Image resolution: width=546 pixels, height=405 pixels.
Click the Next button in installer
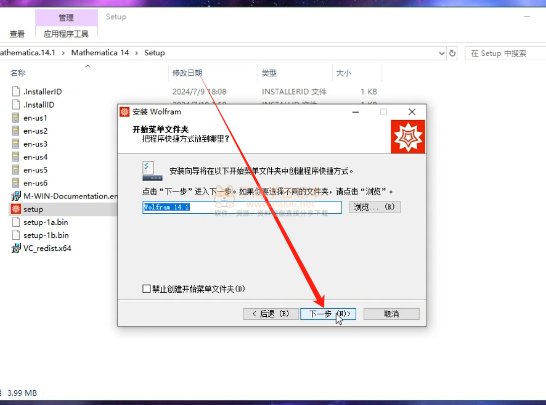[x=328, y=314]
